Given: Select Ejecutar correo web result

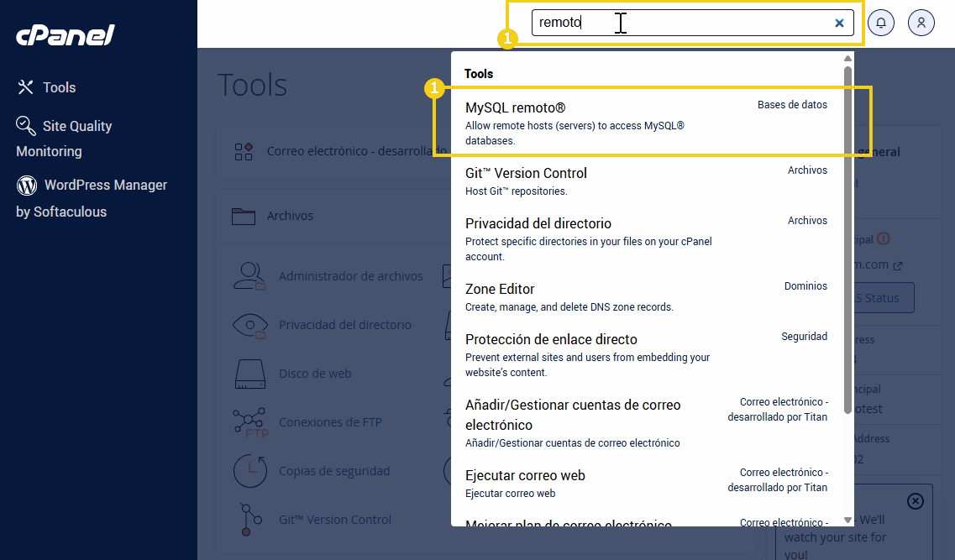Looking at the screenshot, I should [525, 475].
